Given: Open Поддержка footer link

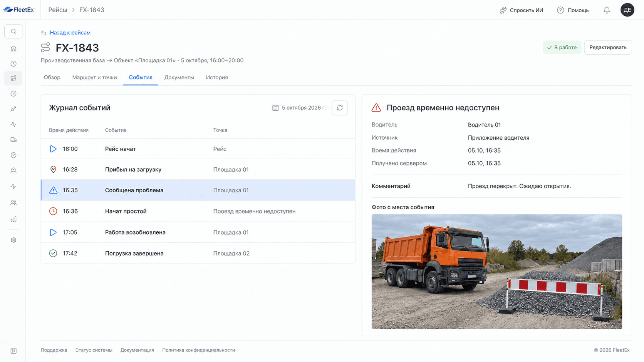Looking at the screenshot, I should (x=54, y=350).
